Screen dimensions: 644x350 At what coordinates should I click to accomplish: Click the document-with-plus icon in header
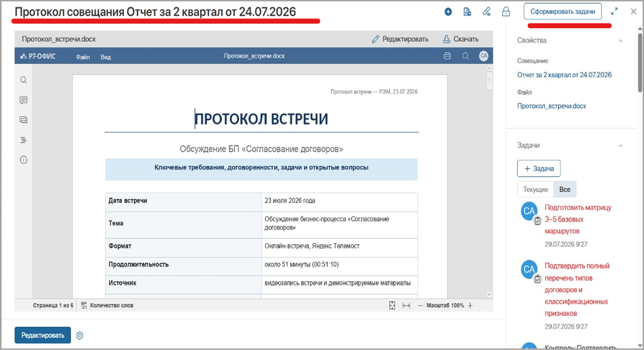pos(467,11)
